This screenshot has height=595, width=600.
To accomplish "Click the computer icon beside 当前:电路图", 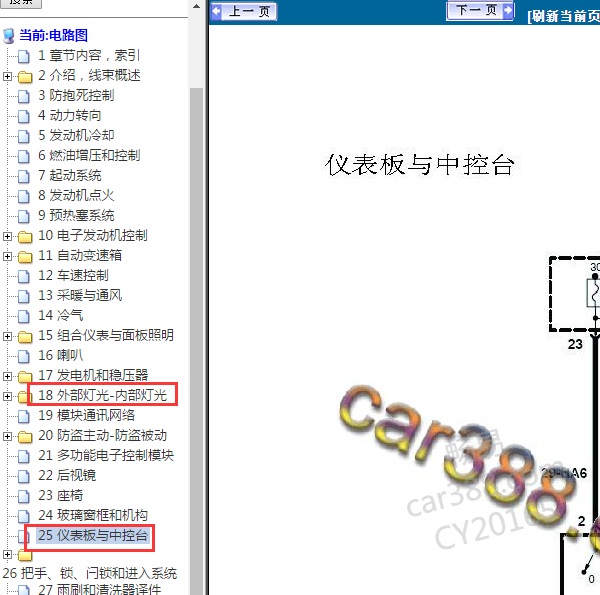I will coord(8,36).
